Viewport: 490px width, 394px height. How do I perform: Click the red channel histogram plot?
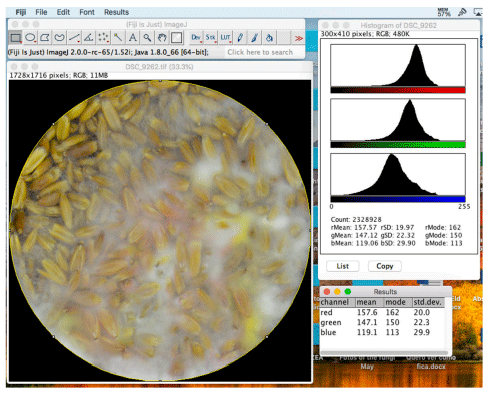pos(398,65)
